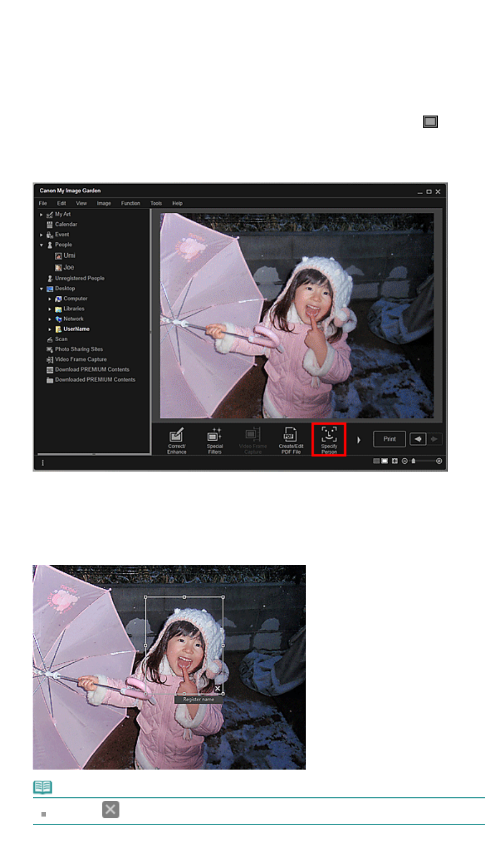This screenshot has height=868, width=497.
Task: Click the Print button
Action: (390, 439)
